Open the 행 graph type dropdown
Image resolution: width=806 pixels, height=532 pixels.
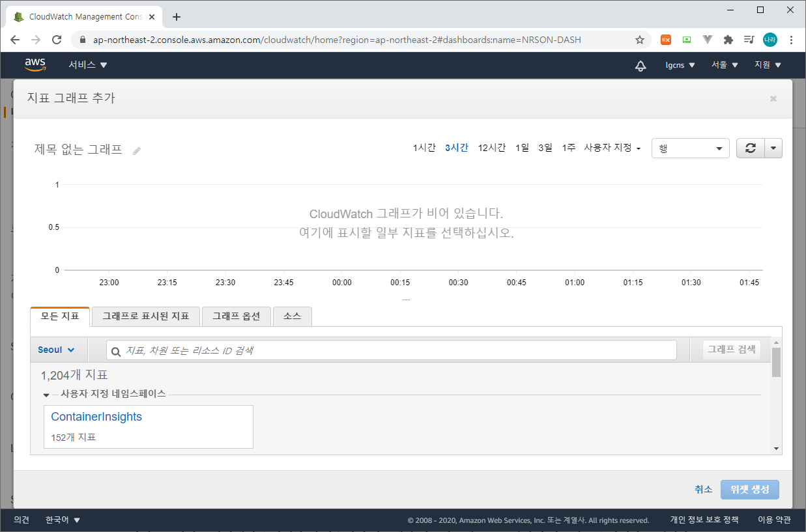(691, 148)
